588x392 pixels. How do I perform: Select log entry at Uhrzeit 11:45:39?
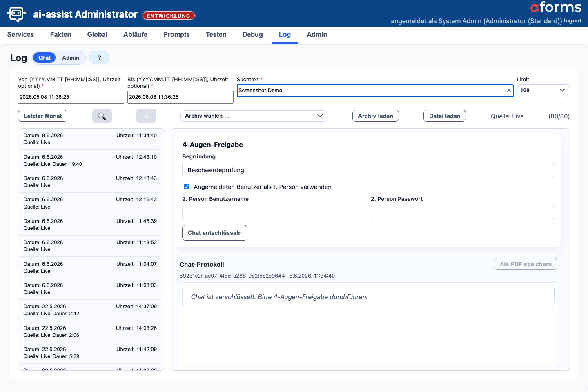90,225
